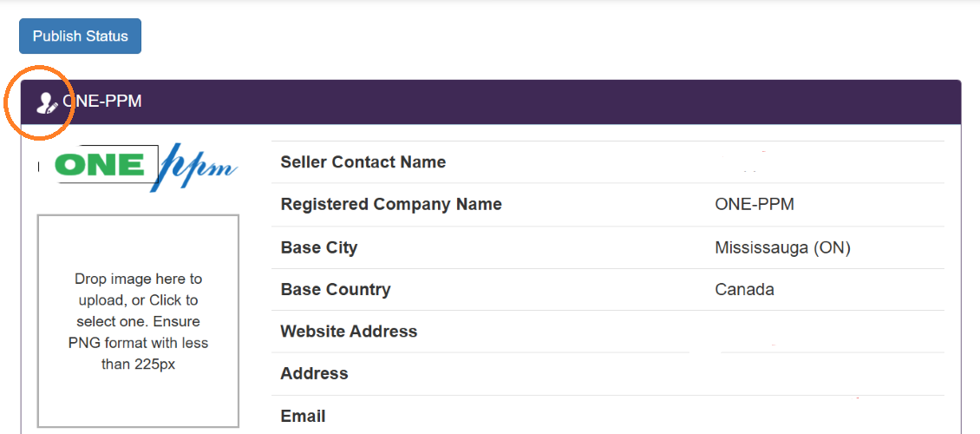Select the Address value cell
The image size is (980, 434).
click(826, 374)
